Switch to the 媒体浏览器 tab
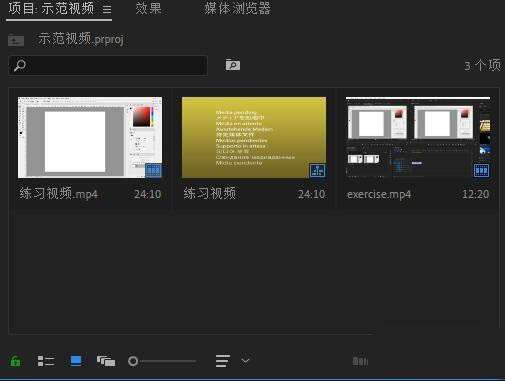This screenshot has width=505, height=381. pos(237,8)
